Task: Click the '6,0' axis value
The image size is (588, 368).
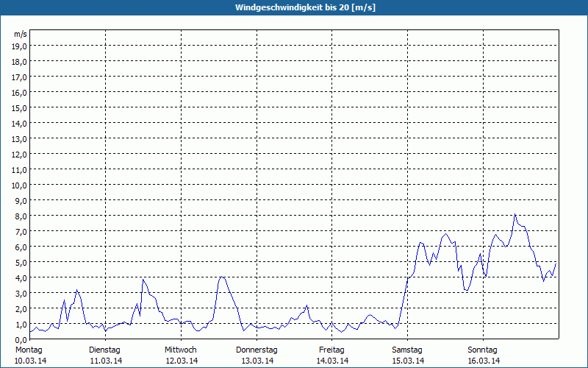Action: pyautogui.click(x=21, y=247)
